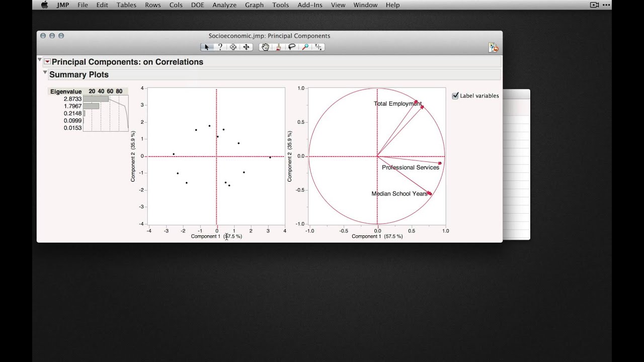Click the loading plot Component 2 (35.9 %) axis label
Image resolution: width=644 pixels, height=362 pixels.
tap(290, 156)
